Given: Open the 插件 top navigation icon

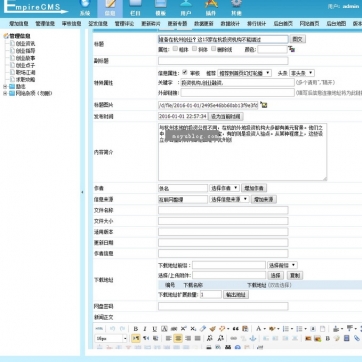Looking at the screenshot, I should [x=211, y=8].
